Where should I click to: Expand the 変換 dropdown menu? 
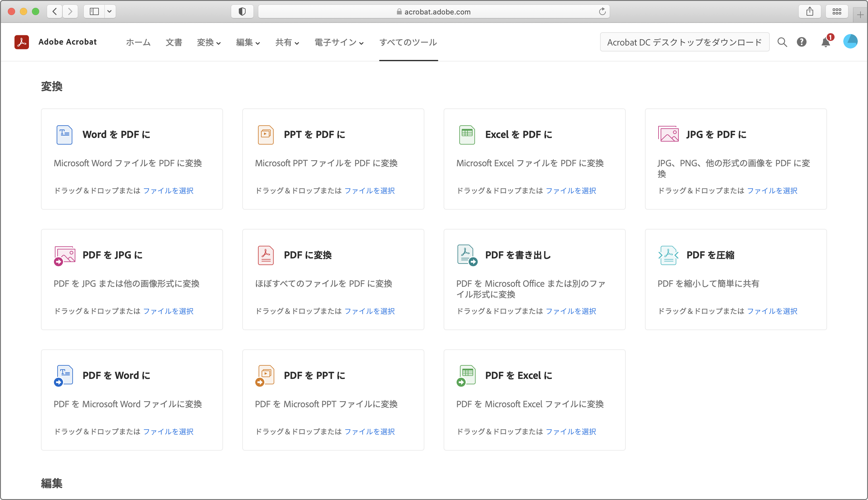coord(209,42)
